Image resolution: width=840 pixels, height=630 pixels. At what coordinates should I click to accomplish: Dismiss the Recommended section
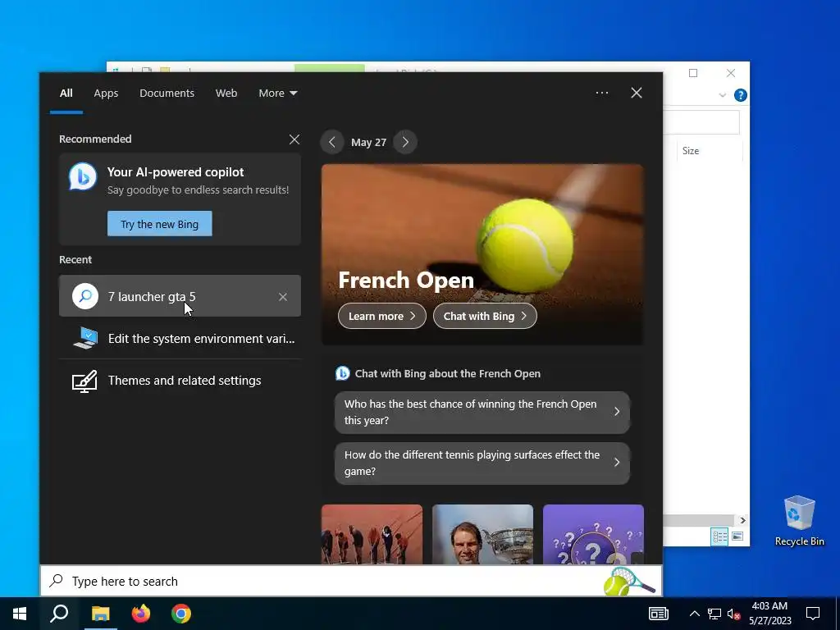click(x=294, y=139)
